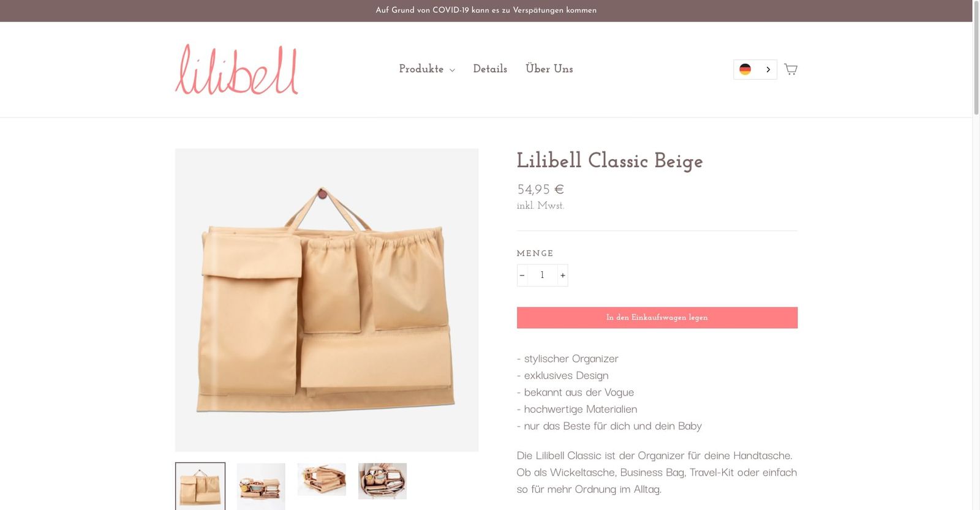Select the fourth product thumbnail
This screenshot has height=510, width=980.
382,481
